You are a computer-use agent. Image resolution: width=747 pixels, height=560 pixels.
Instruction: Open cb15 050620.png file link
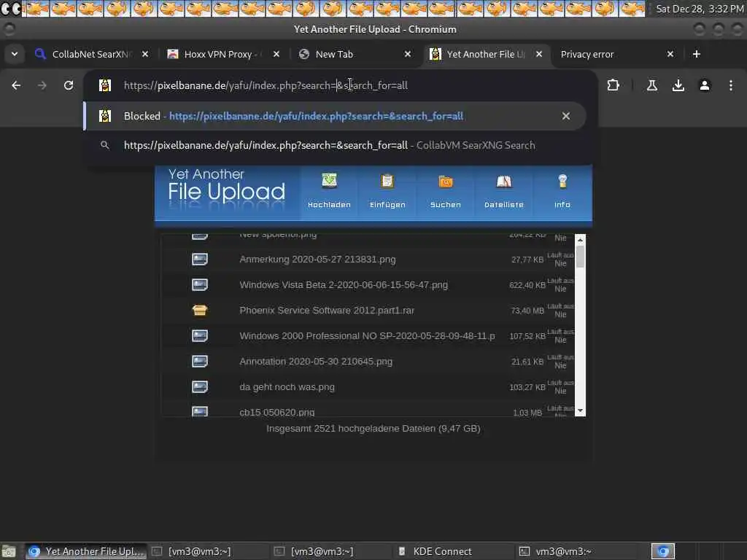[276, 412]
